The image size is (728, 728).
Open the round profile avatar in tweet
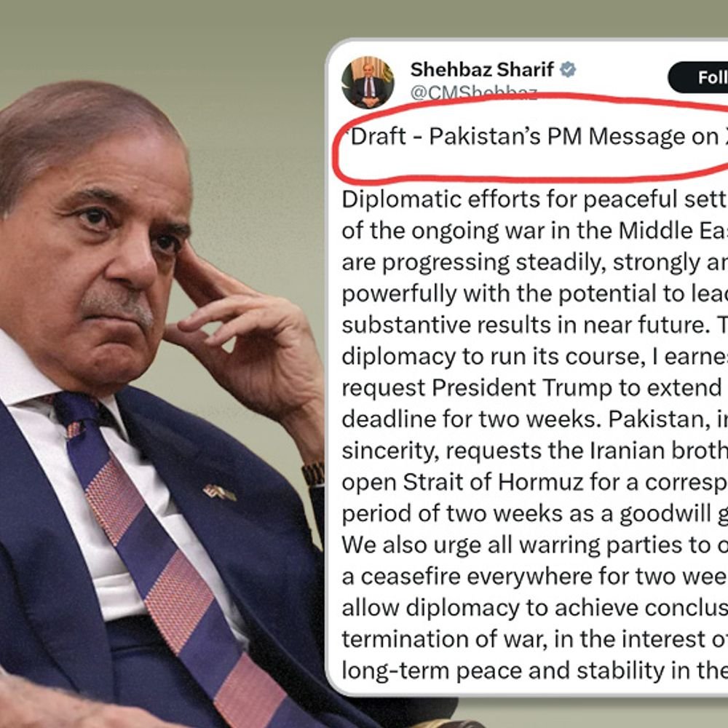pyautogui.click(x=368, y=82)
